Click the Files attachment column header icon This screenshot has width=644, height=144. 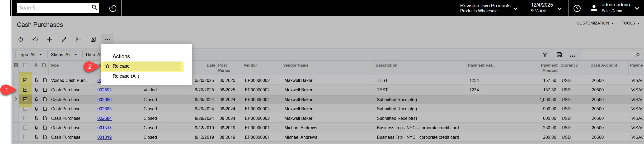(x=36, y=65)
